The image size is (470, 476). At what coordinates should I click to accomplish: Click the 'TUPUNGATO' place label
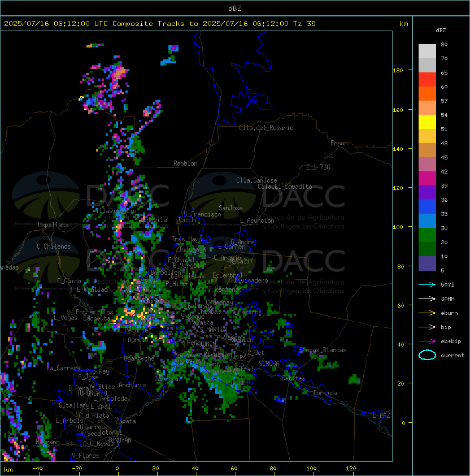pyautogui.click(x=92, y=393)
